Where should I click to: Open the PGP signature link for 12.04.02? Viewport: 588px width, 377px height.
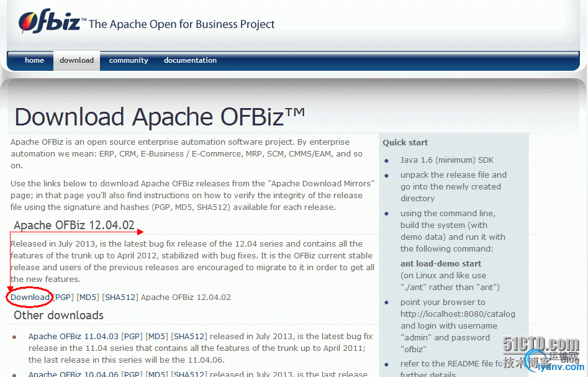tap(63, 297)
